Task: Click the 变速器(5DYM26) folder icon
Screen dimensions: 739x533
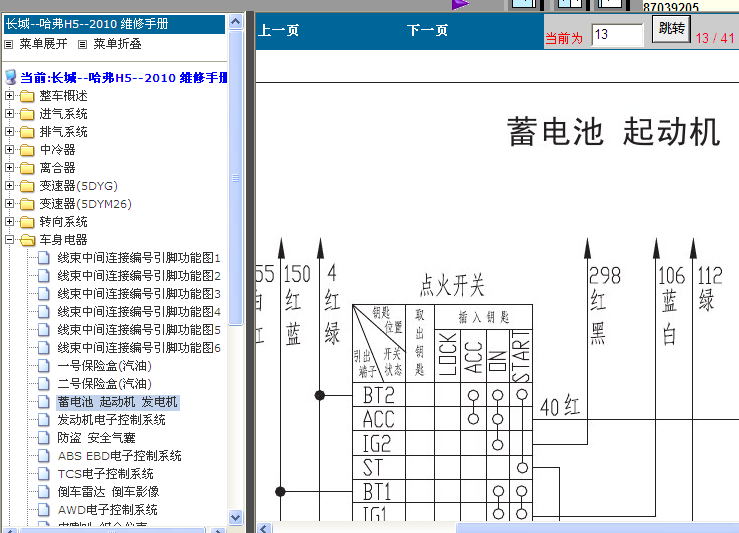Action: [27, 204]
